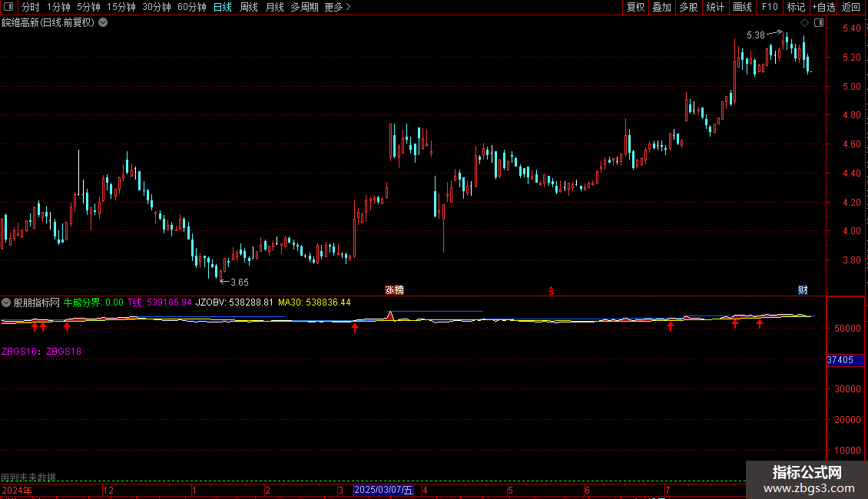Click the month 7 timeline label
868x499 pixels.
pos(668,490)
